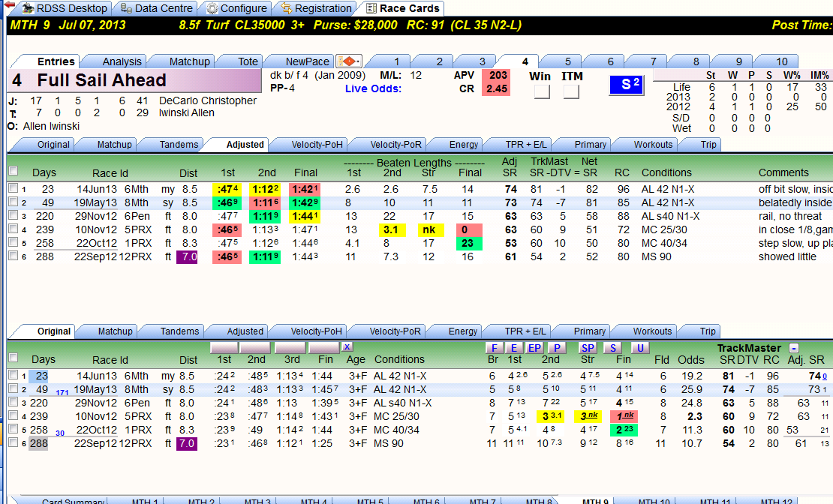Click the E running style filter button

(x=513, y=348)
